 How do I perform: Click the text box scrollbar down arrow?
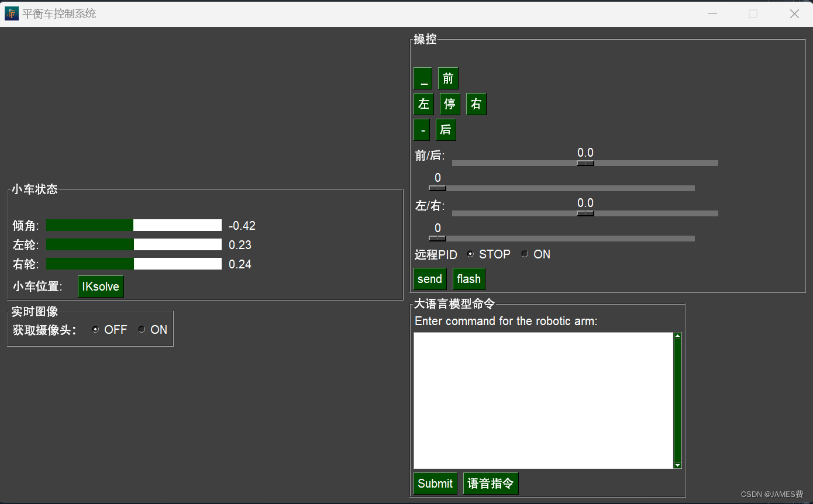(x=678, y=465)
